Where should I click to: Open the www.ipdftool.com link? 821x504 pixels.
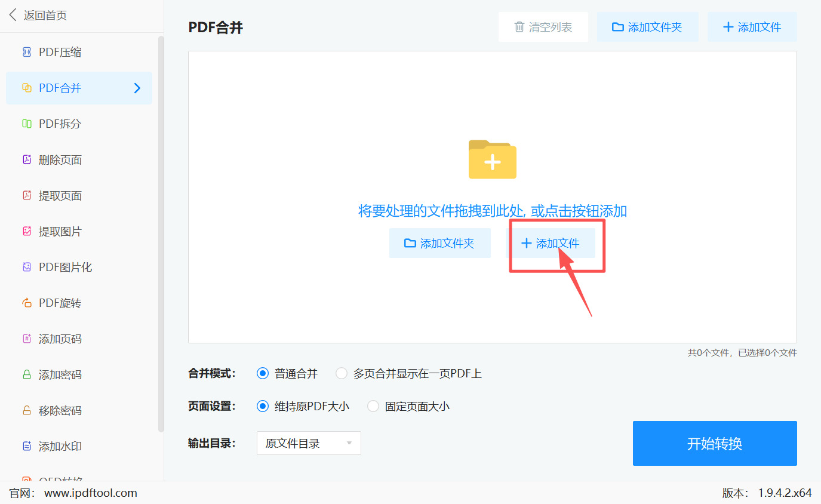tap(90, 493)
